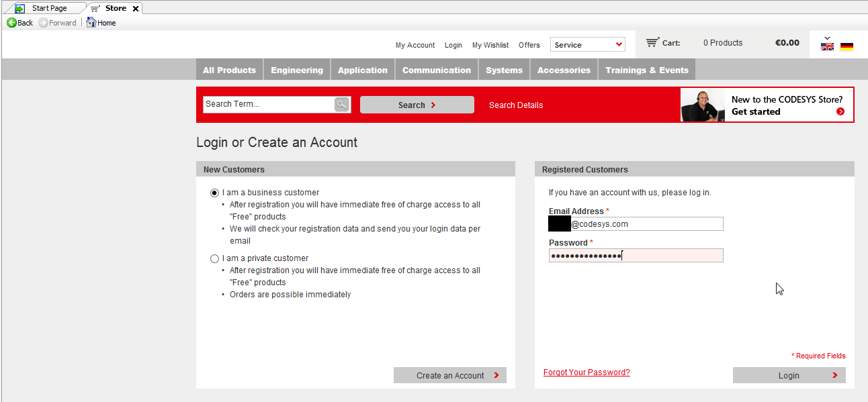
Task: Click the Forward arrow icon
Action: pos(43,23)
